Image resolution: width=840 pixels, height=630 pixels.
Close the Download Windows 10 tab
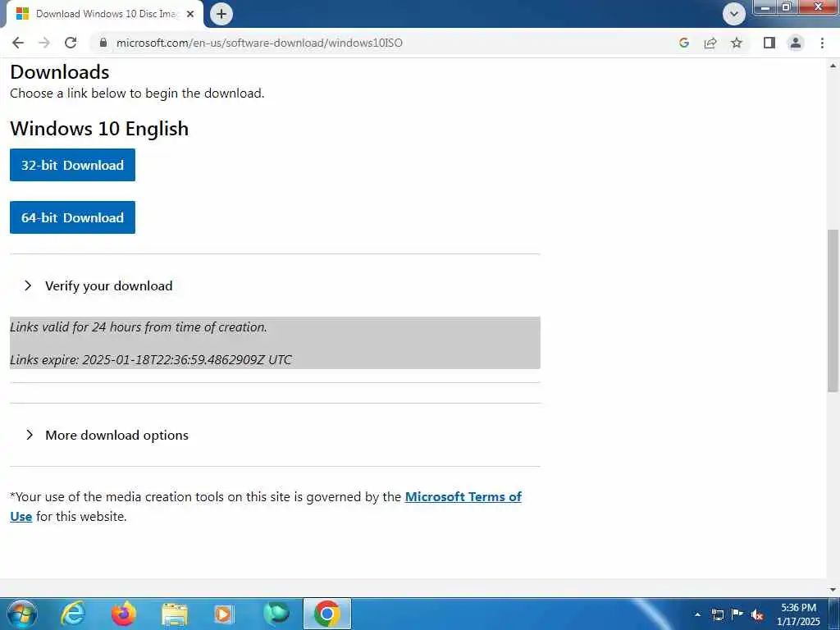(x=190, y=14)
